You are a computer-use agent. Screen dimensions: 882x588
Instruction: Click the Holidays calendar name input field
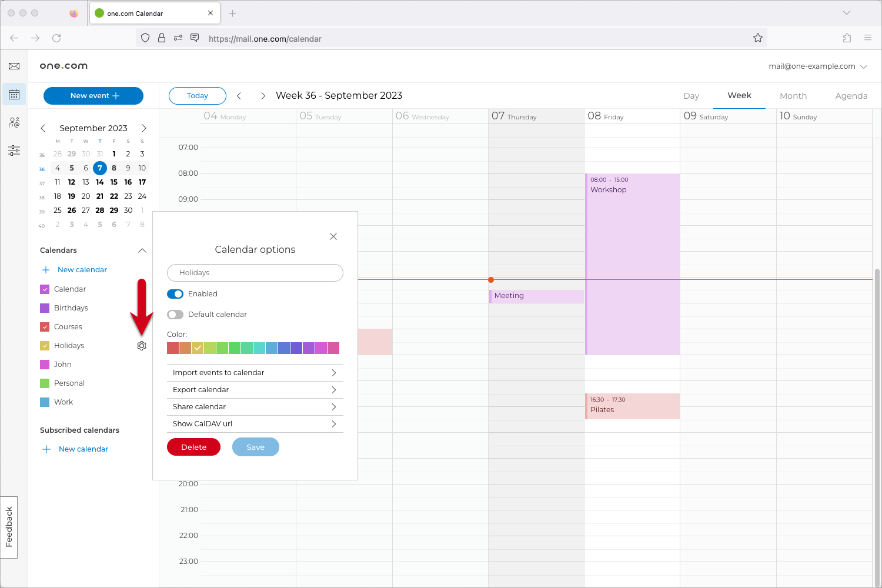click(255, 272)
